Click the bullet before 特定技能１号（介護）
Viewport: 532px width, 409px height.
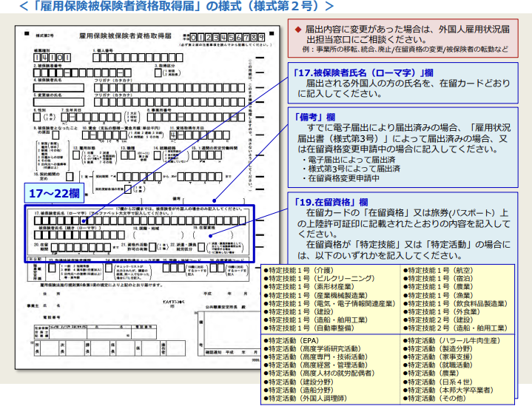(x=267, y=271)
